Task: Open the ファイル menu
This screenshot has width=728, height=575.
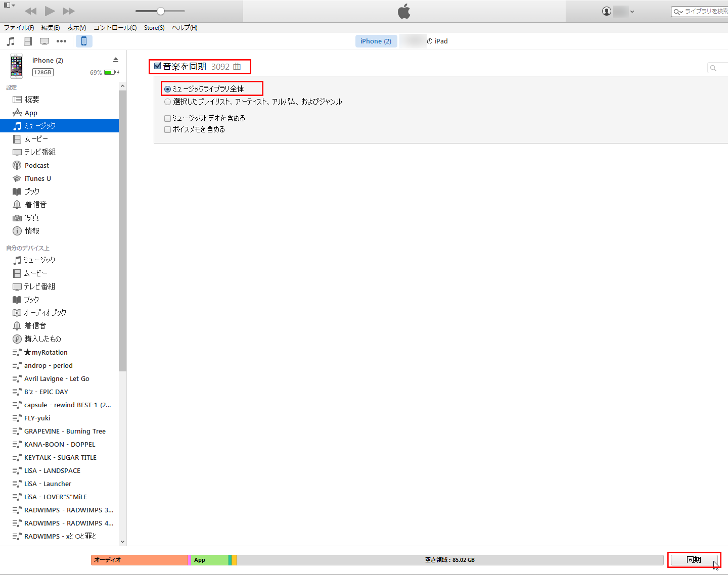Action: [x=19, y=28]
